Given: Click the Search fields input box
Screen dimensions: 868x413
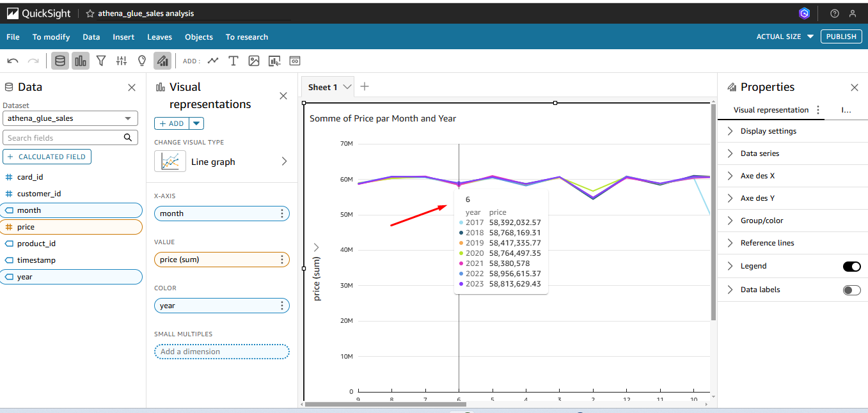Looking at the screenshot, I should [x=64, y=137].
